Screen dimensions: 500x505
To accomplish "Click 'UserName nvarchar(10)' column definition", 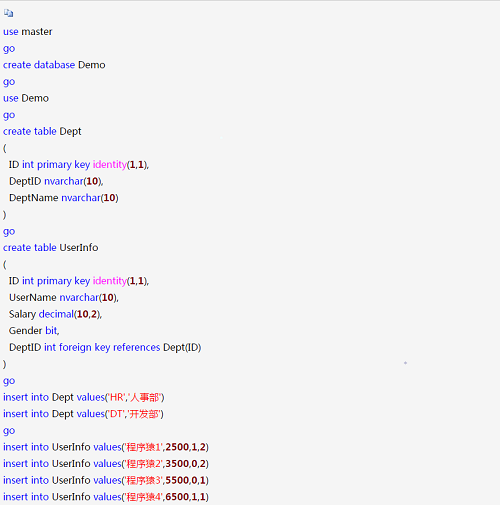I will click(64, 298).
